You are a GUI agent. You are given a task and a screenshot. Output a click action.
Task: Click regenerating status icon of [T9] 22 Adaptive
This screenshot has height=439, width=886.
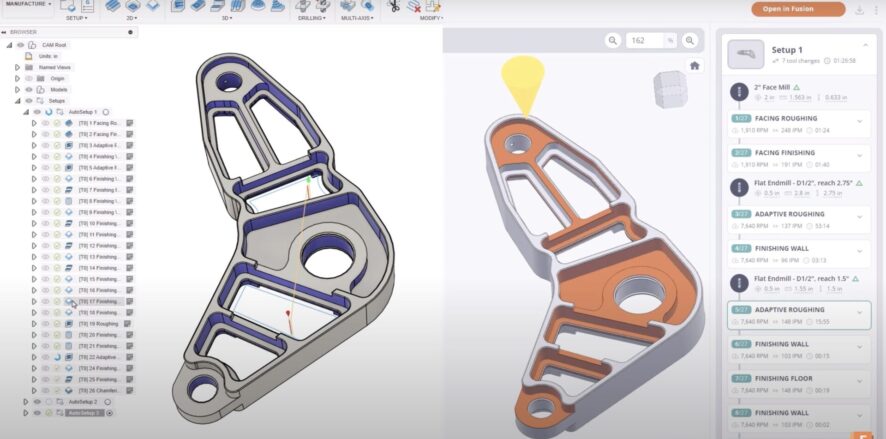pos(57,357)
